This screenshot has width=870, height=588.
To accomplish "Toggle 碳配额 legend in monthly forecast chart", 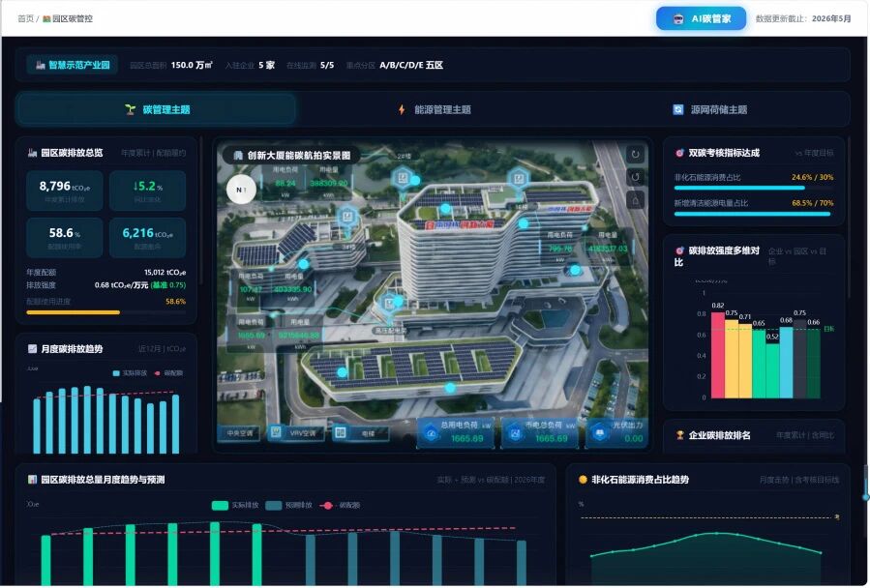I will tap(340, 506).
